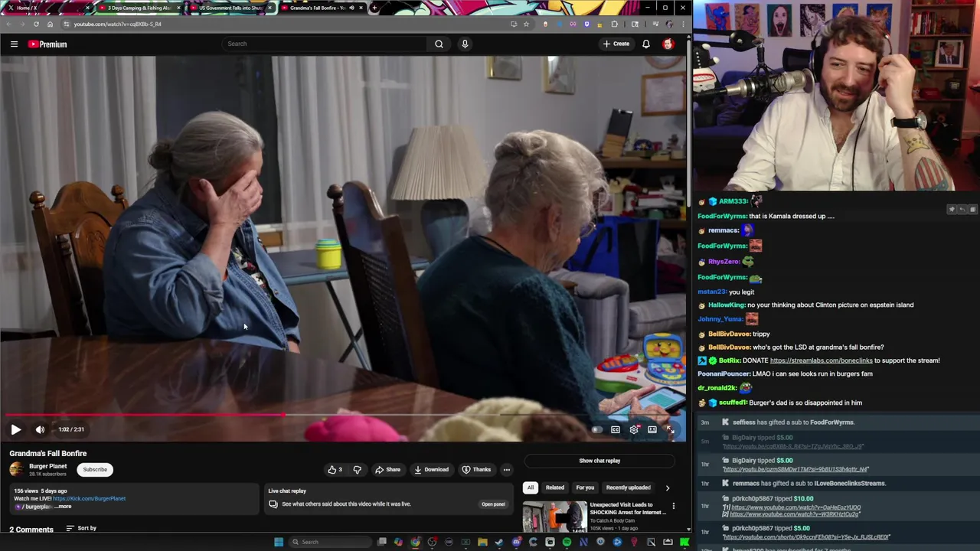Reload the page
The height and width of the screenshot is (551, 980).
36,24
